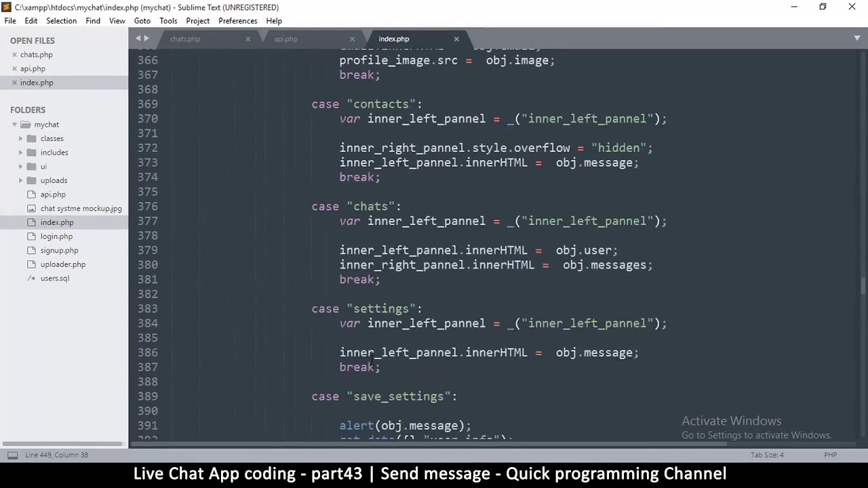Click the uploads folder icon
Image resolution: width=868 pixels, height=488 pixels.
coord(31,180)
